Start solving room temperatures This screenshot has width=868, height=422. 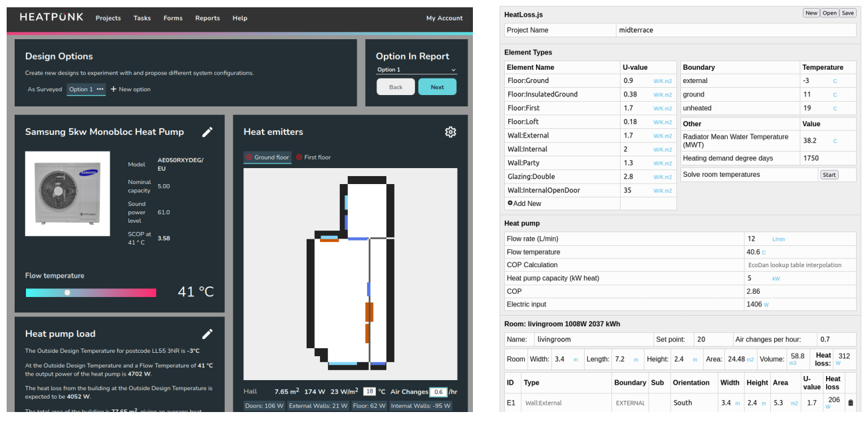829,175
